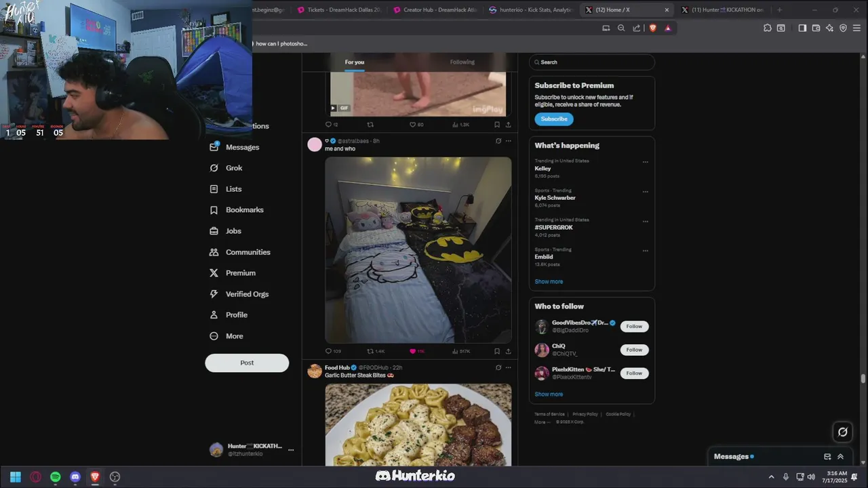Open options menu for Embiid trend
This screenshot has width=868, height=488.
645,251
